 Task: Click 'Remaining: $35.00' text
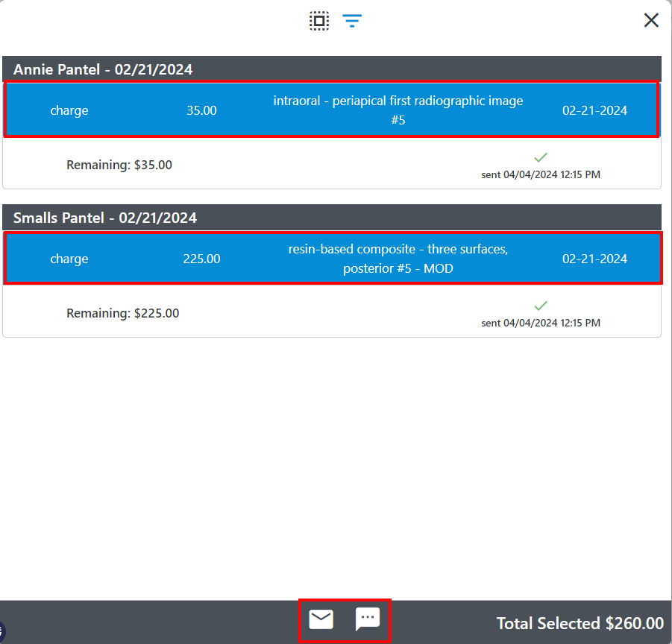coord(119,165)
